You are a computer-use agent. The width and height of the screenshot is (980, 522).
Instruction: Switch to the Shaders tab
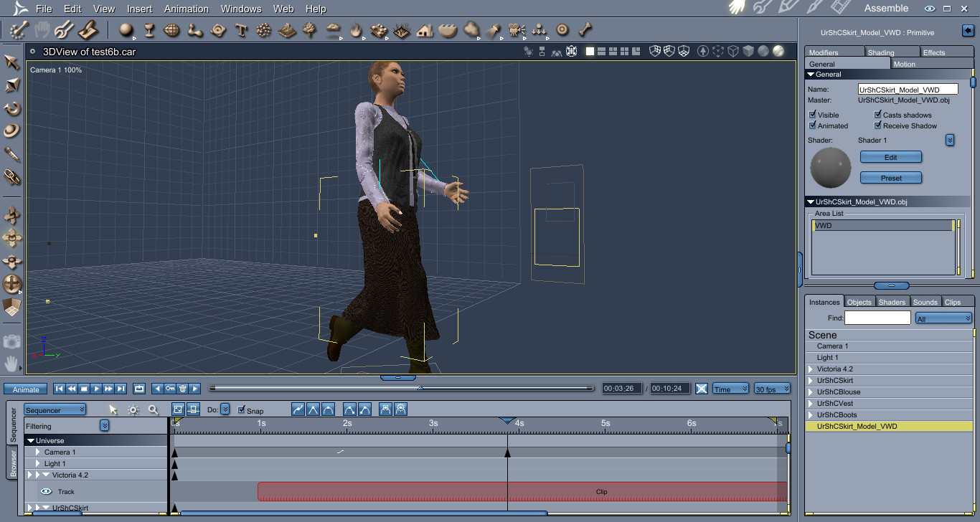tap(892, 302)
